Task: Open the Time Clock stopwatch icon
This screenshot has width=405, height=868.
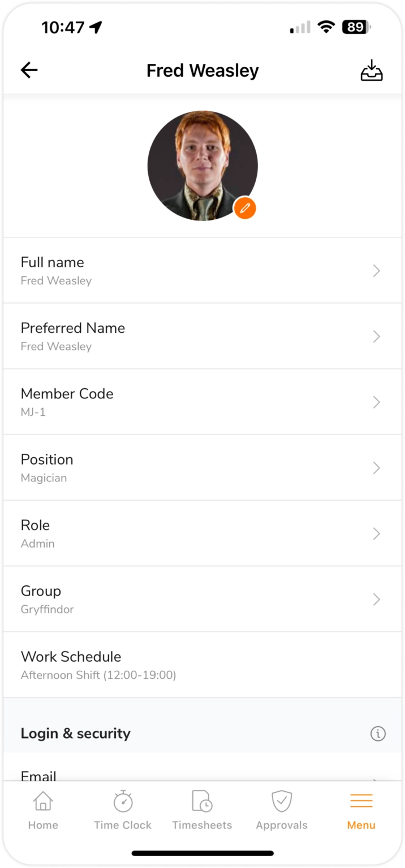Action: click(123, 801)
